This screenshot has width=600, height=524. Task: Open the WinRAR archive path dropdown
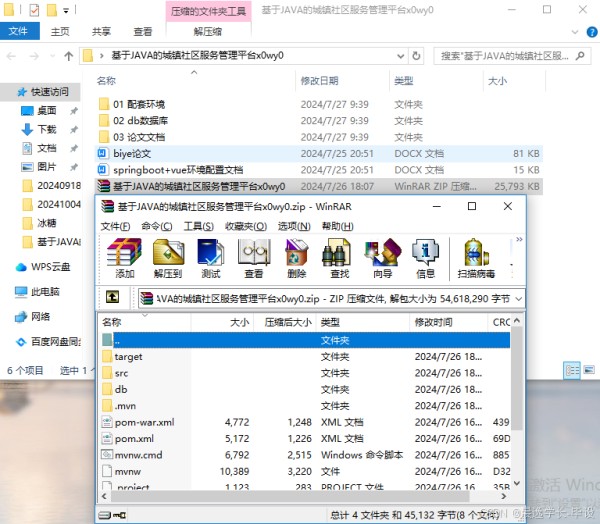518,299
